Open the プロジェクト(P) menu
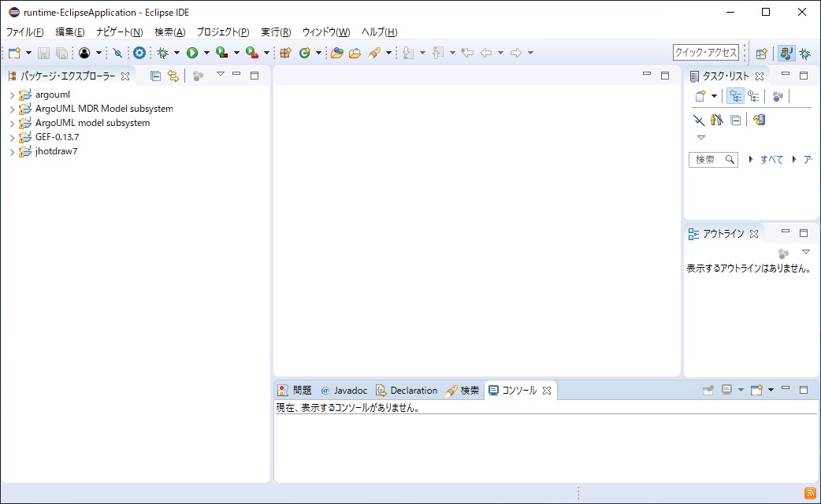The image size is (821, 504). coord(223,32)
